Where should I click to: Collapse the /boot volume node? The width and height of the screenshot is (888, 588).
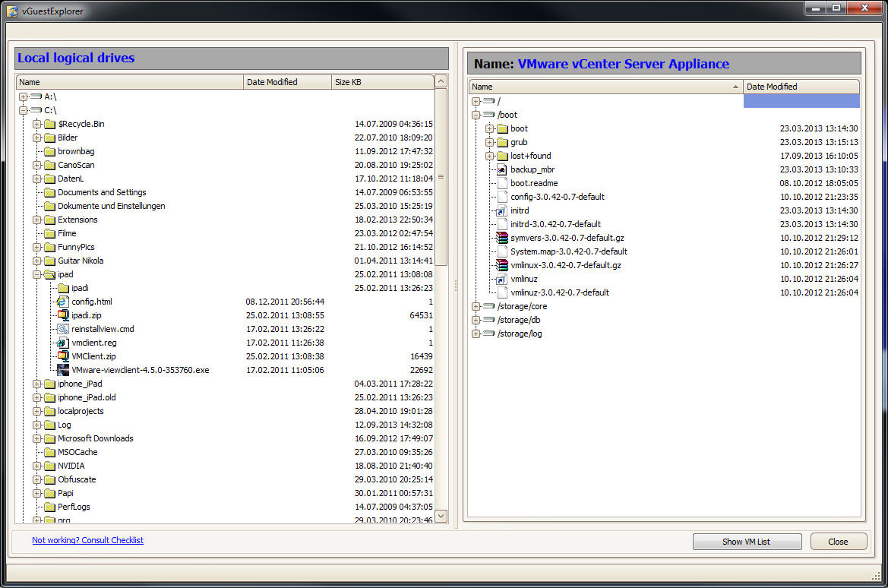[476, 115]
